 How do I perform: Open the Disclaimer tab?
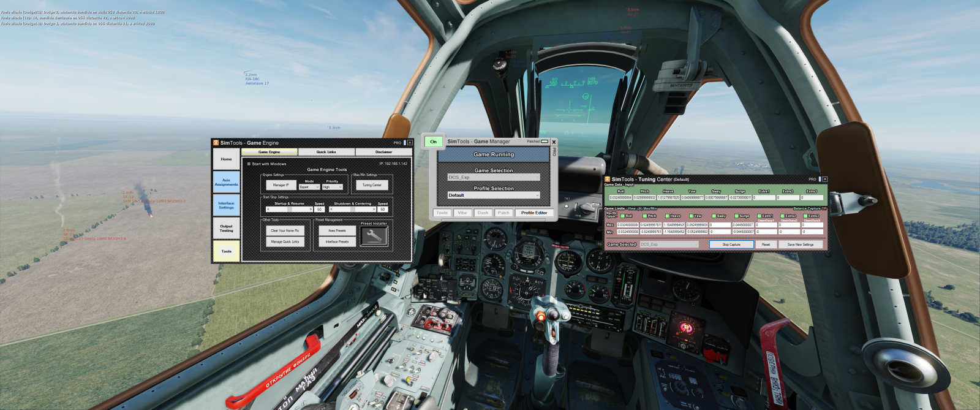(383, 152)
